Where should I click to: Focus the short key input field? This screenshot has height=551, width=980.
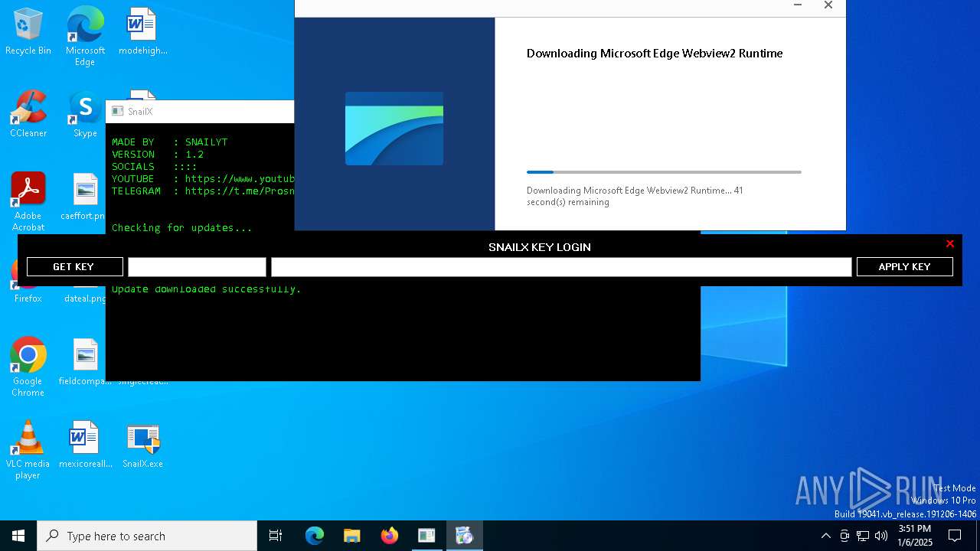(197, 266)
